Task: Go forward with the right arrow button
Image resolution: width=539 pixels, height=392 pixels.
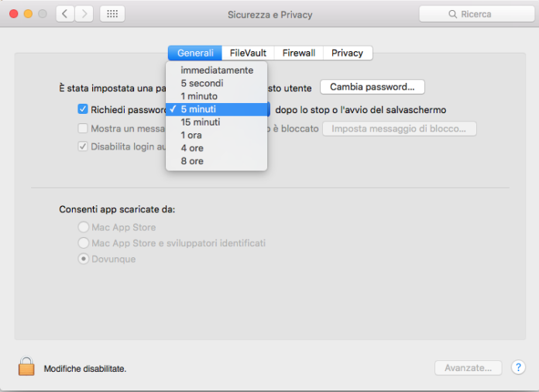Action: (x=84, y=14)
